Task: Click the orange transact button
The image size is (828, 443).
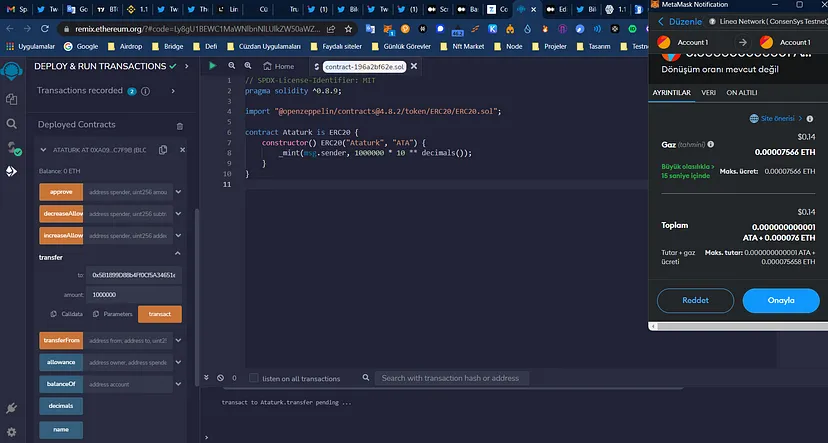Action: pyautogui.click(x=160, y=314)
